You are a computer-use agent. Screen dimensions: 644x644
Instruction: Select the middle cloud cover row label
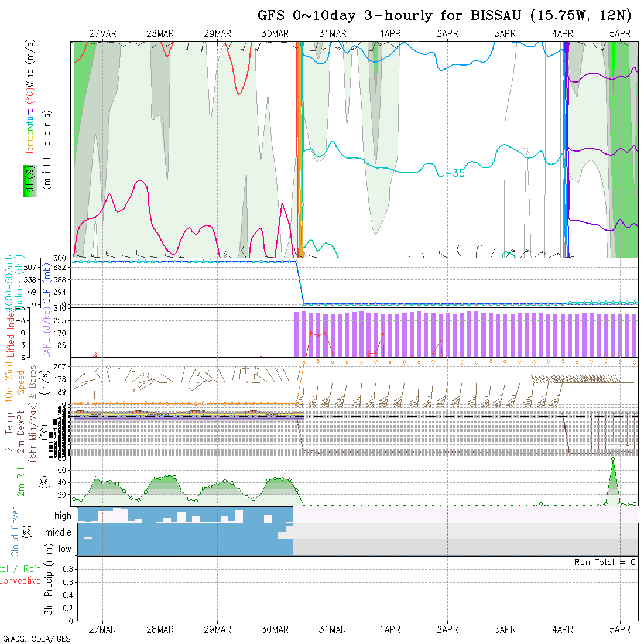(58, 532)
